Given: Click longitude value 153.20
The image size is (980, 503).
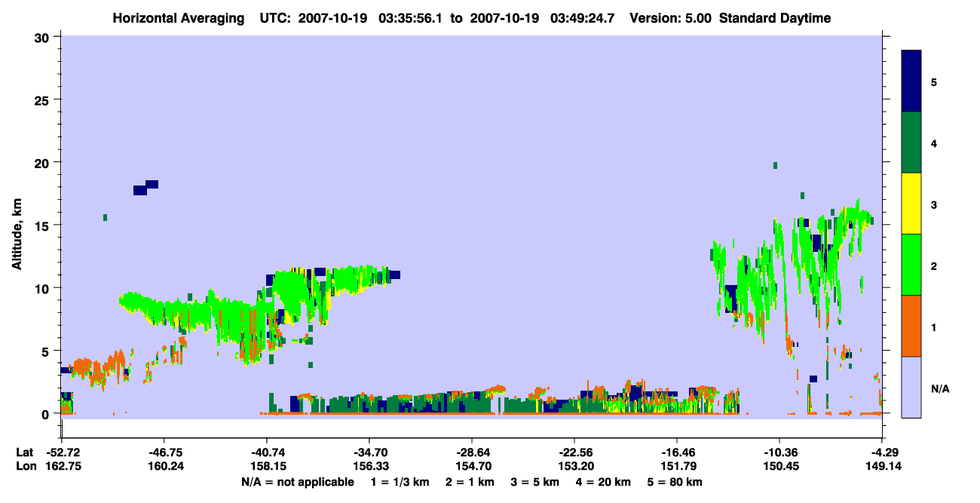Looking at the screenshot, I should click(x=575, y=466).
